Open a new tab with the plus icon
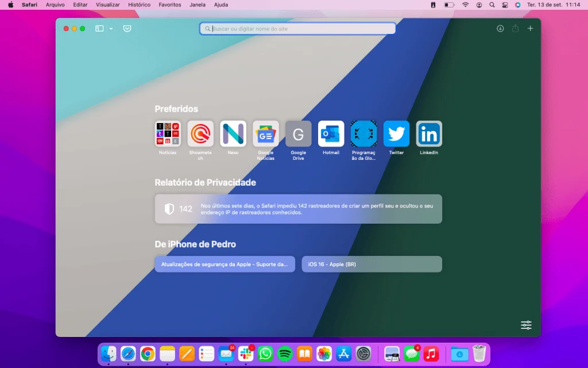Image resolution: width=588 pixels, height=368 pixels. pos(529,28)
